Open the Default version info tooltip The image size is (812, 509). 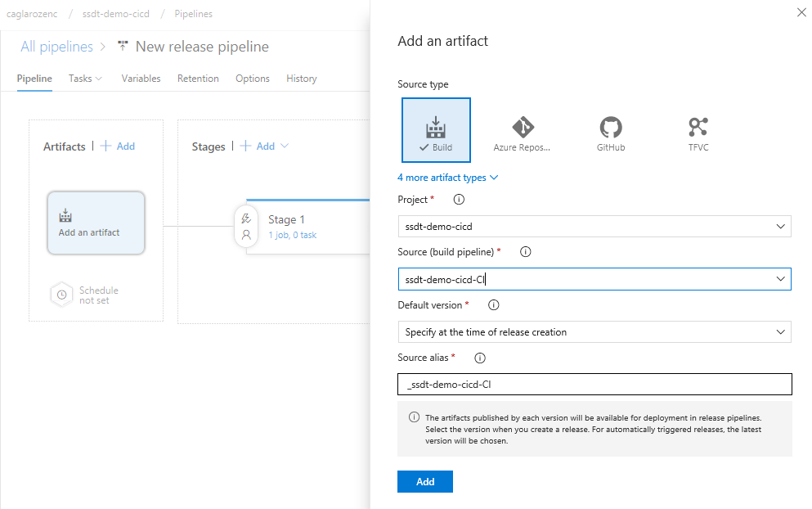coord(494,305)
